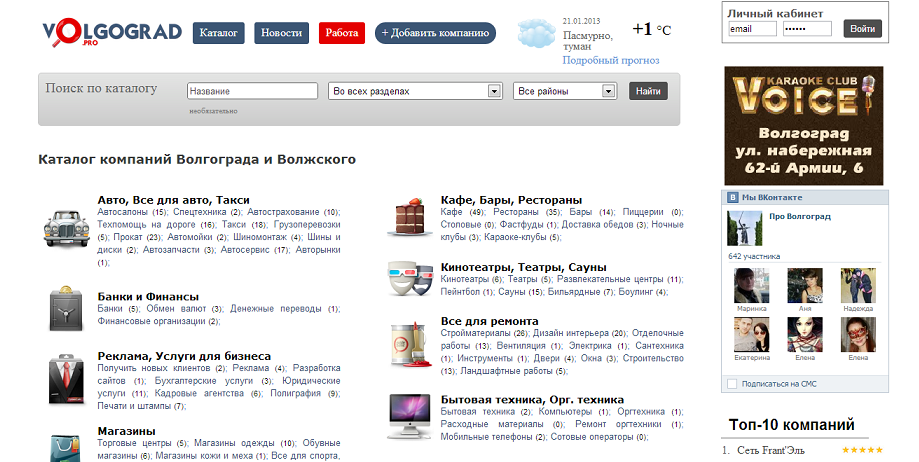This screenshot has width=919, height=462.
Task: Click the vintage car category icon
Action: [x=66, y=227]
